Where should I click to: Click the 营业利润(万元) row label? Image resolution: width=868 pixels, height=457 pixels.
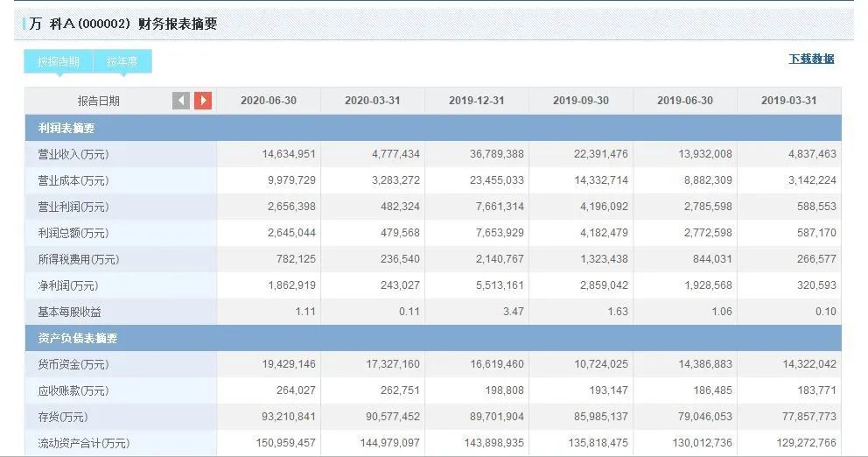coord(73,207)
